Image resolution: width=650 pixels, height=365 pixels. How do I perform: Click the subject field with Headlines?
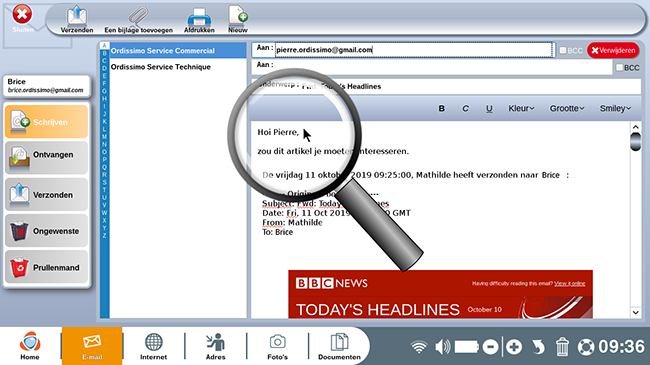[446, 86]
